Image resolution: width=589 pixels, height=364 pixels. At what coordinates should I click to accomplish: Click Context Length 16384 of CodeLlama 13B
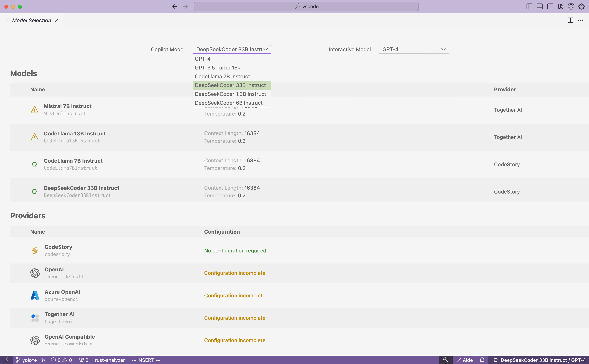[232, 133]
